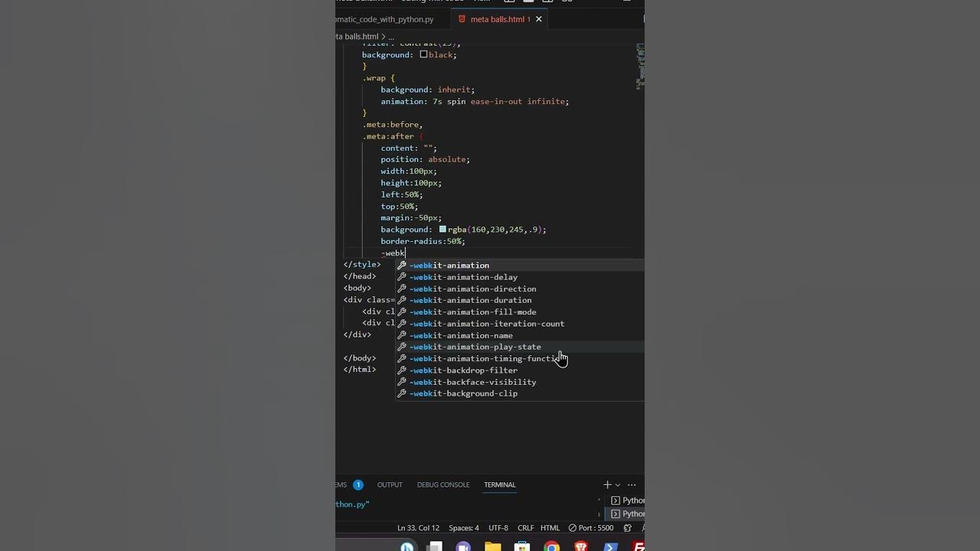Select -webkit-animation-timing-function suggestion
Screen dimensions: 980x551
(x=520, y=358)
